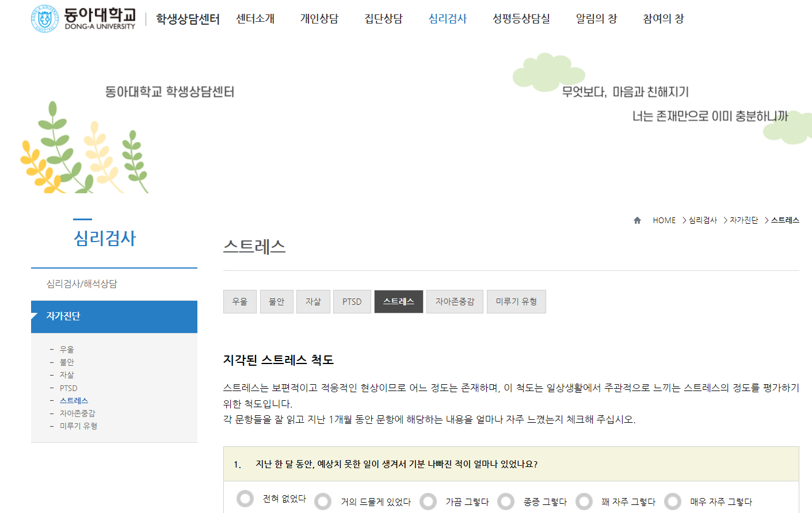The height and width of the screenshot is (513, 812).
Task: Click the Dong-A University logo
Action: (83, 18)
